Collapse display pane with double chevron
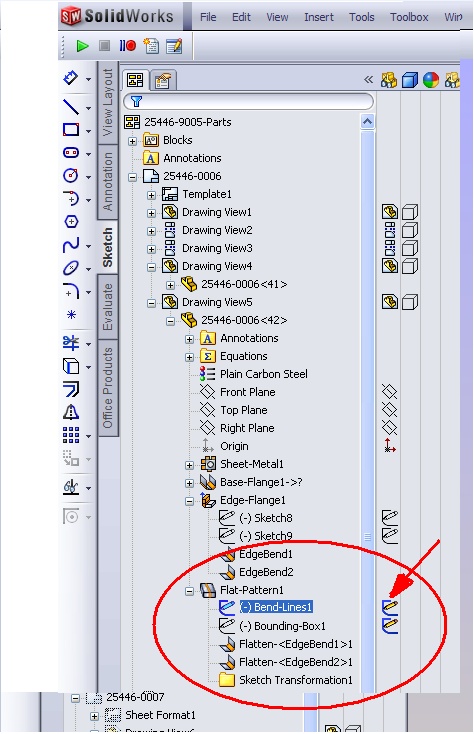Viewport: 474px width, 734px height. point(369,80)
